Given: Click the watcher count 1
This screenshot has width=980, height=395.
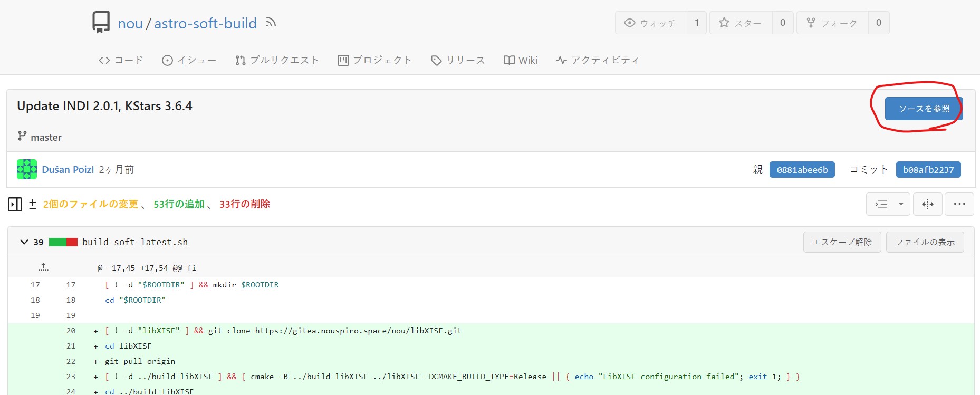Looking at the screenshot, I should coord(697,23).
